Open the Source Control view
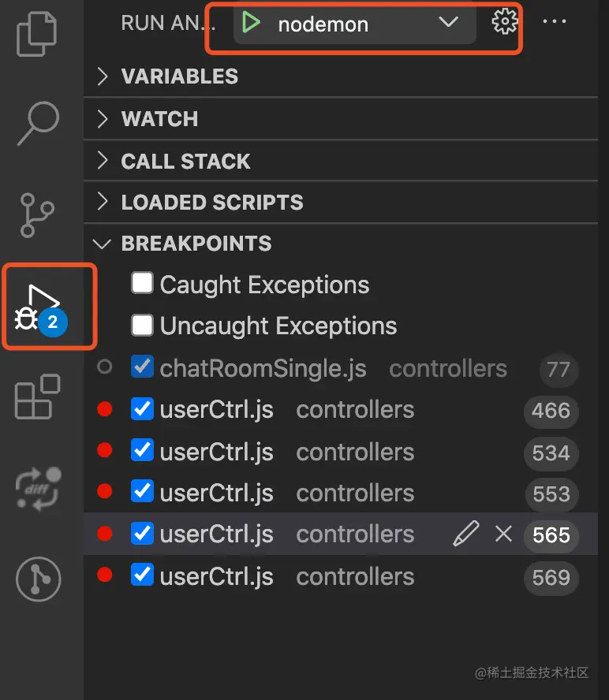The width and height of the screenshot is (609, 700). point(38,214)
